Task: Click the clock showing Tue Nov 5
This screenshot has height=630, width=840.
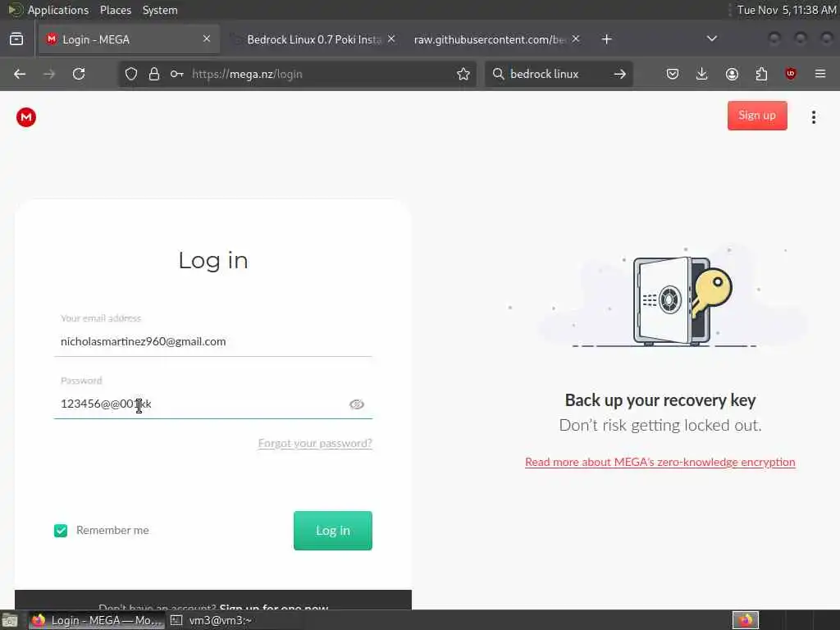Action: click(x=787, y=10)
